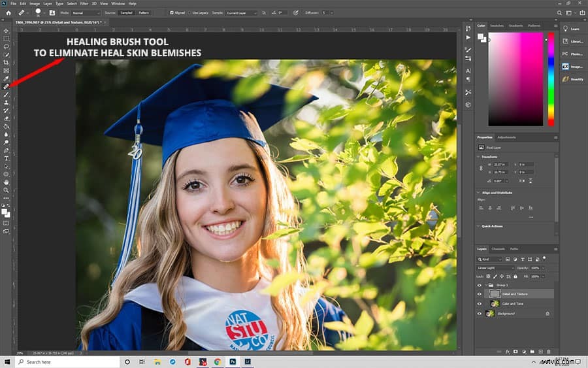This screenshot has width=588, height=368.
Task: Collapse the Transform section
Action: (x=478, y=157)
